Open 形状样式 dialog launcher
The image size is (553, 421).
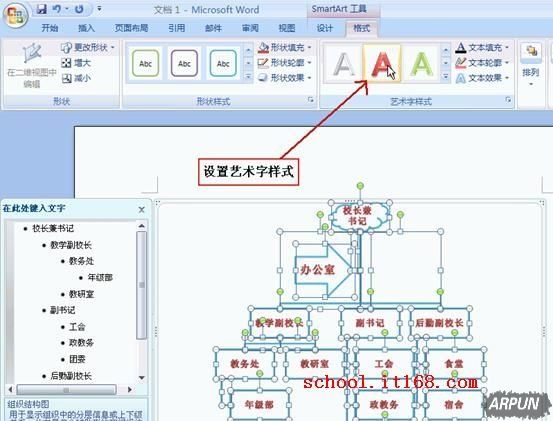[x=310, y=100]
